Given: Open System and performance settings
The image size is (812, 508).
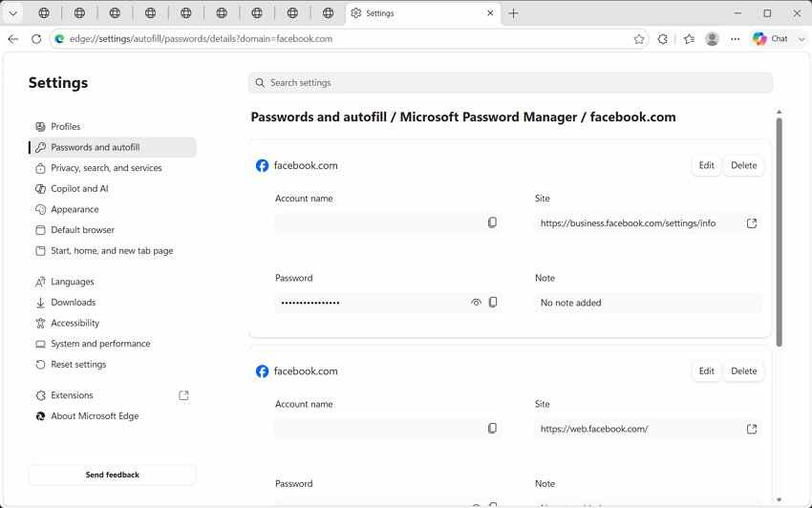Looking at the screenshot, I should (113, 344).
